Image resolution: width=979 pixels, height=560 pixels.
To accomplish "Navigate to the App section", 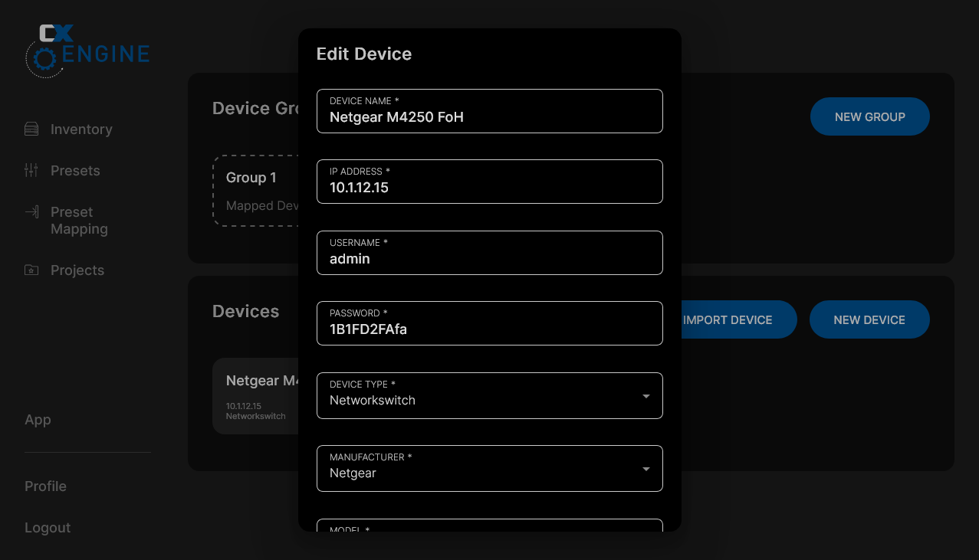I will (x=38, y=420).
